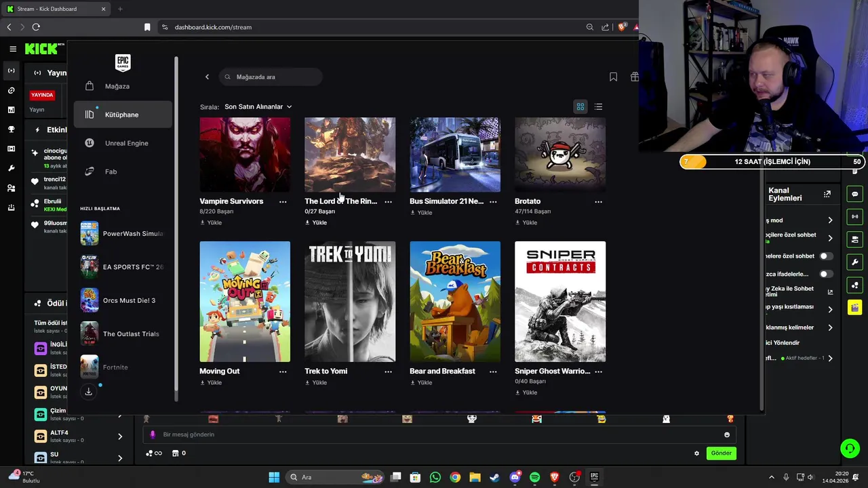Viewport: 868px width, 488px height.
Task: Launch The Outlast Trials from quick launch
Action: (x=122, y=333)
